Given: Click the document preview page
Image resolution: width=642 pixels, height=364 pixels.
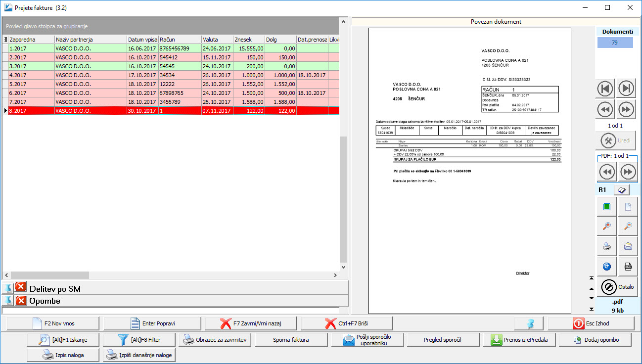Looking at the screenshot, I should point(469,171).
